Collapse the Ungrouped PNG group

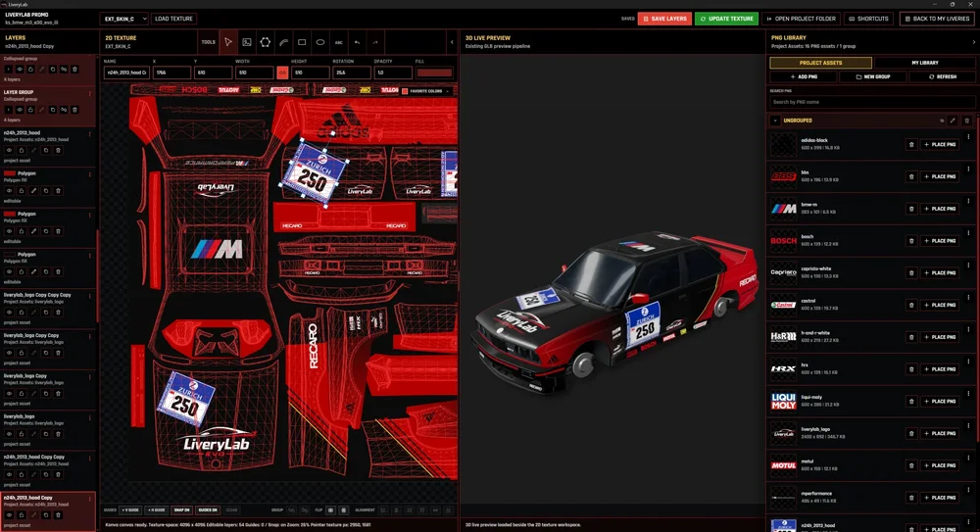(x=775, y=121)
